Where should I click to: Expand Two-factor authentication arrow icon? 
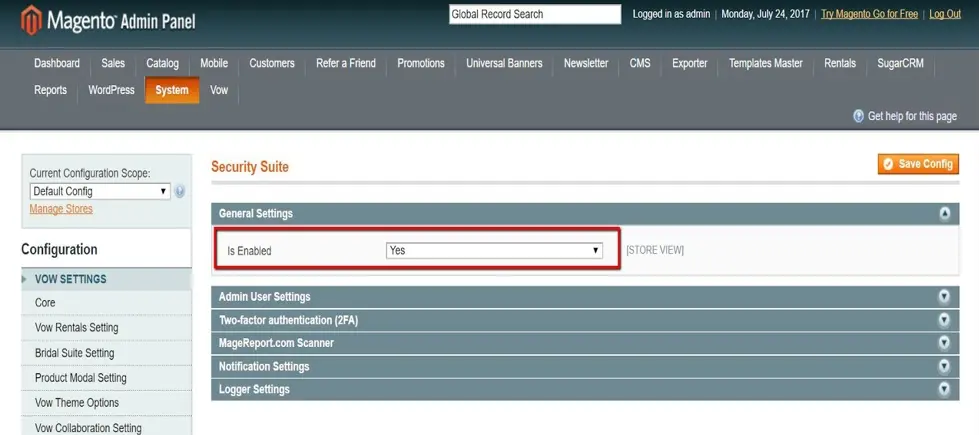944,320
